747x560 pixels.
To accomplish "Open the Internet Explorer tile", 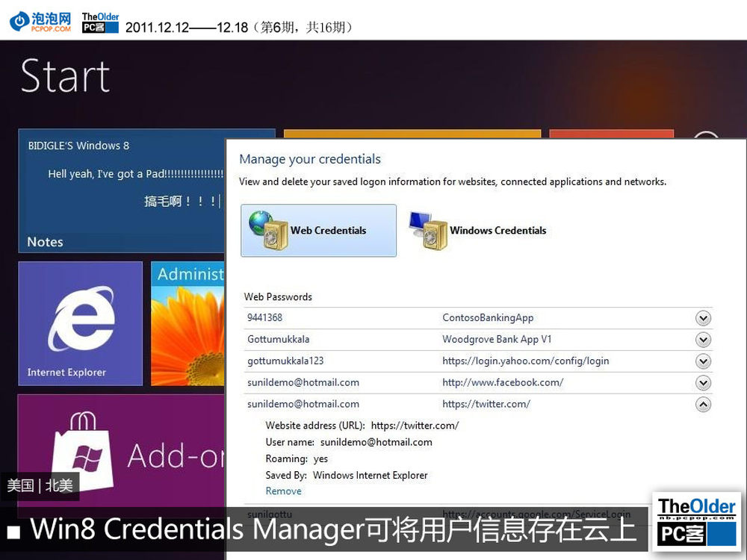I will [x=81, y=323].
